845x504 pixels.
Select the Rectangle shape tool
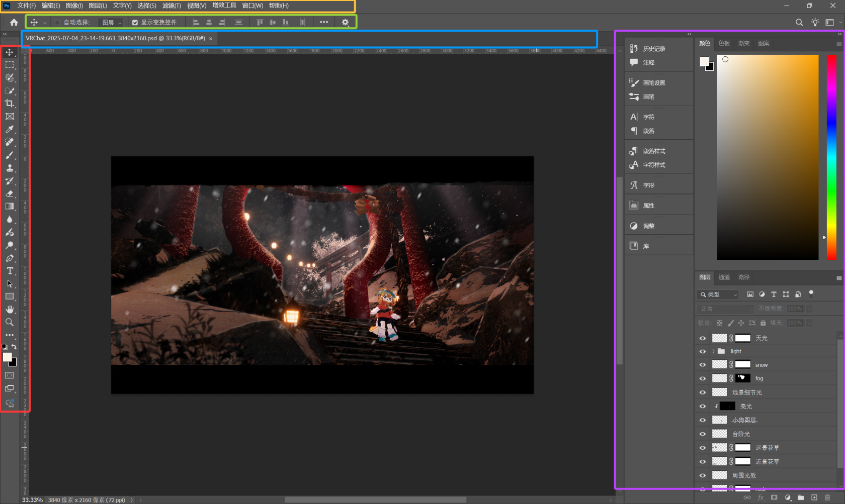coord(10,296)
